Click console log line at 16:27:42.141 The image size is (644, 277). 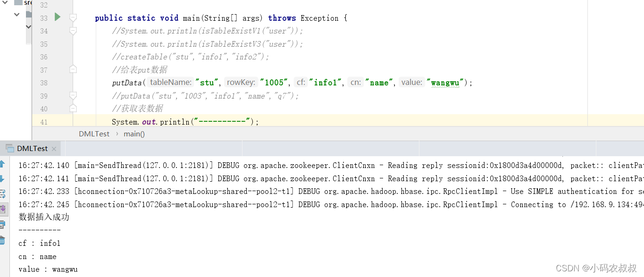click(x=331, y=178)
